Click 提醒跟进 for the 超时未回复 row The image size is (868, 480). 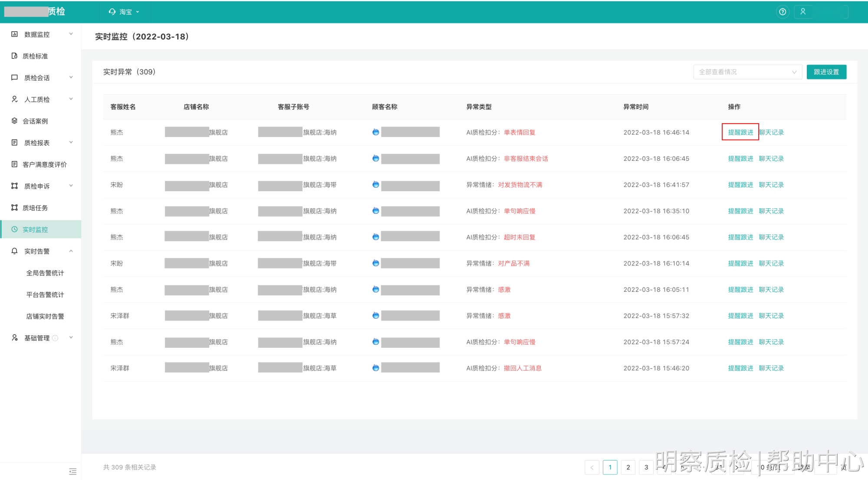(x=740, y=237)
